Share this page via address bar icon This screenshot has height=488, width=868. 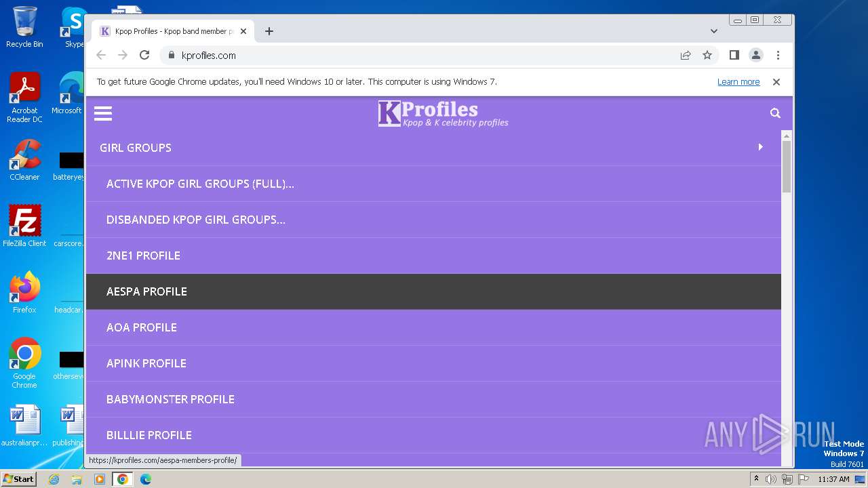coord(686,56)
